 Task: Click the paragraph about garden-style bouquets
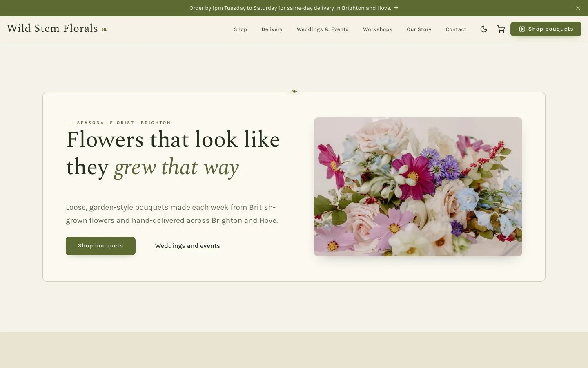172,214
